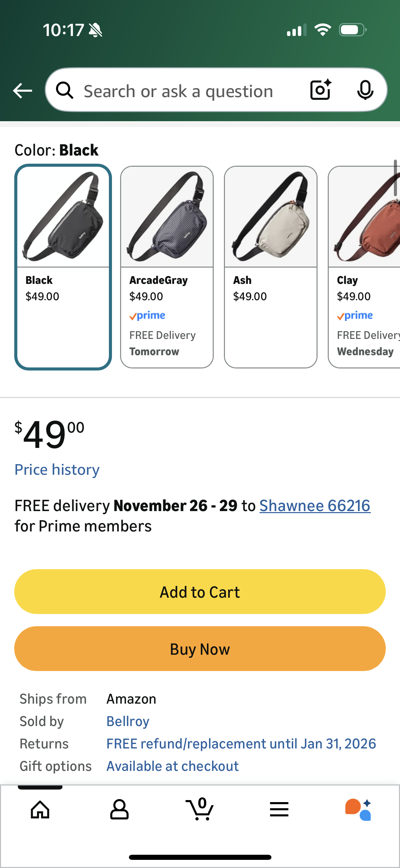Select the Black color option
The image size is (400, 868).
[x=63, y=267]
